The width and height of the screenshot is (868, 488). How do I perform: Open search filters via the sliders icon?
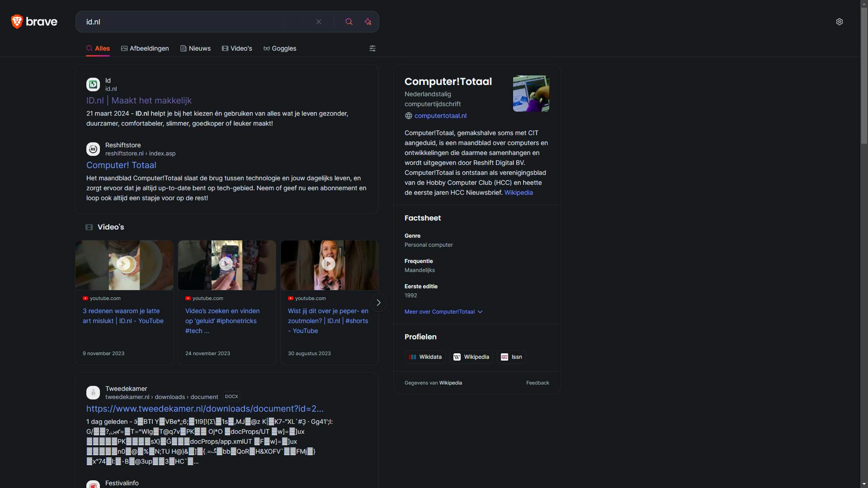[372, 48]
